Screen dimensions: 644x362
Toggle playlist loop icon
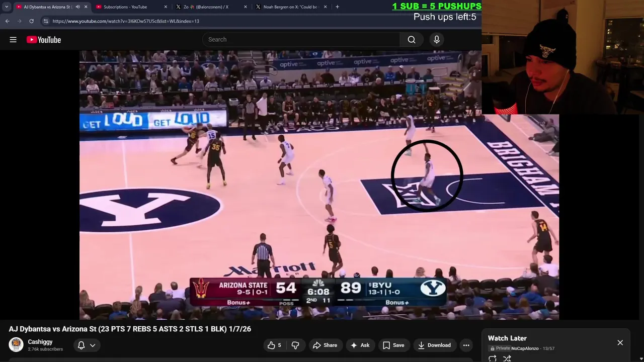pos(493,358)
